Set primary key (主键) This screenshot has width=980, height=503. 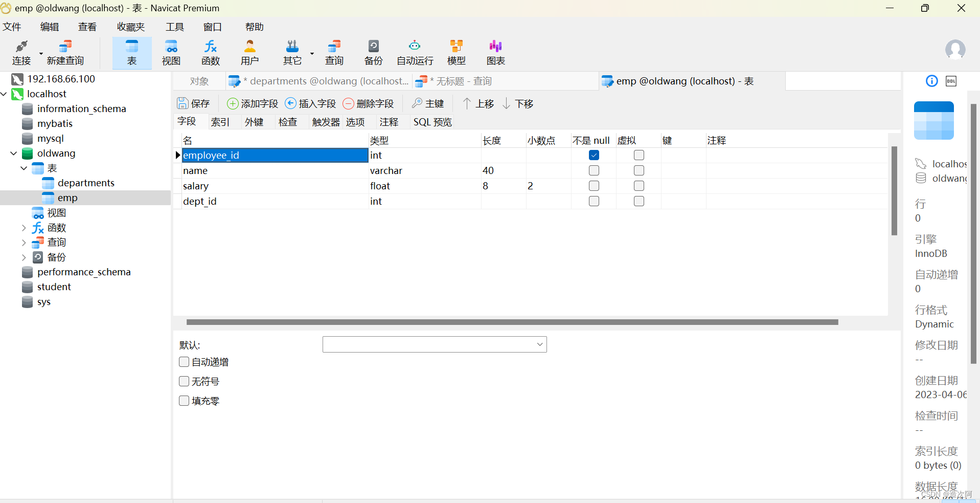[428, 103]
